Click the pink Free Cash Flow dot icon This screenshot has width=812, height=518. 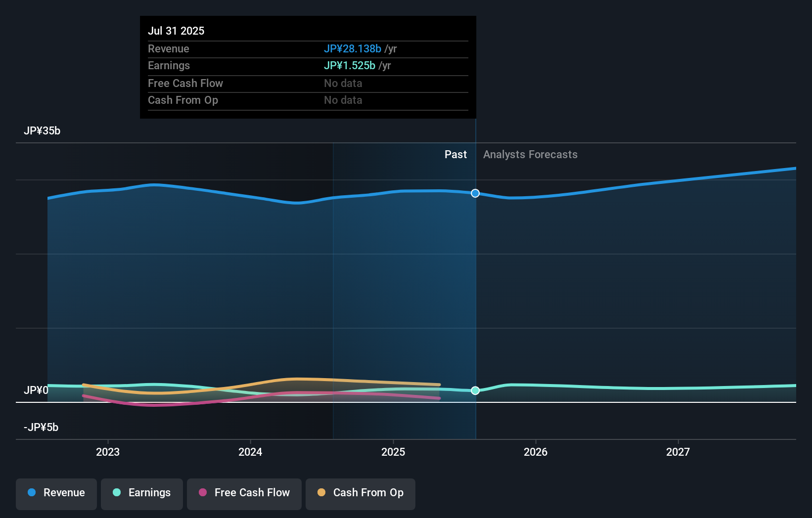pos(202,493)
